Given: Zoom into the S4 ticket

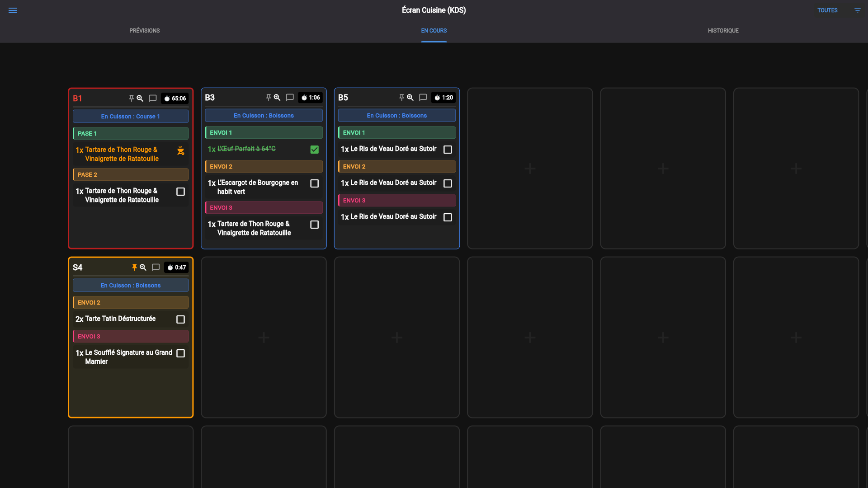Looking at the screenshot, I should pos(143,267).
